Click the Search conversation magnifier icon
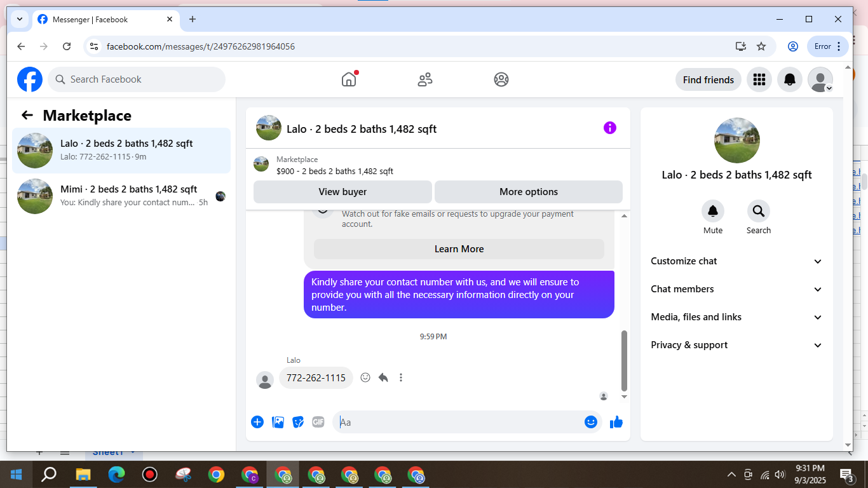The height and width of the screenshot is (488, 868). tap(759, 211)
